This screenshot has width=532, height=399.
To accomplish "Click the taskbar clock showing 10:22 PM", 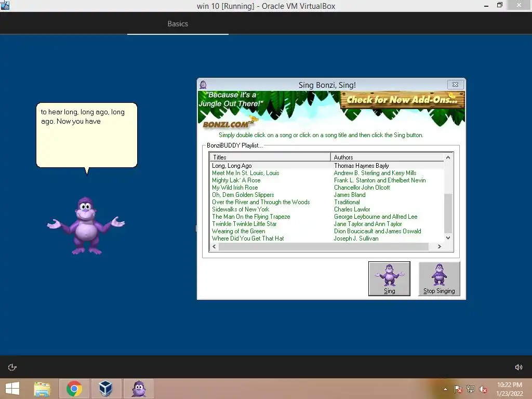I will click(510, 389).
